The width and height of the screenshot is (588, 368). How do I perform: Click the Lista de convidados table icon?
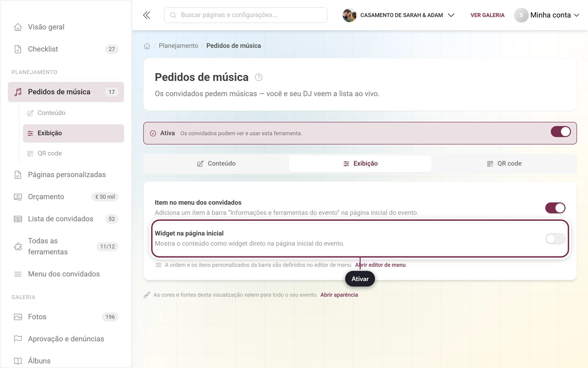pyautogui.click(x=18, y=219)
